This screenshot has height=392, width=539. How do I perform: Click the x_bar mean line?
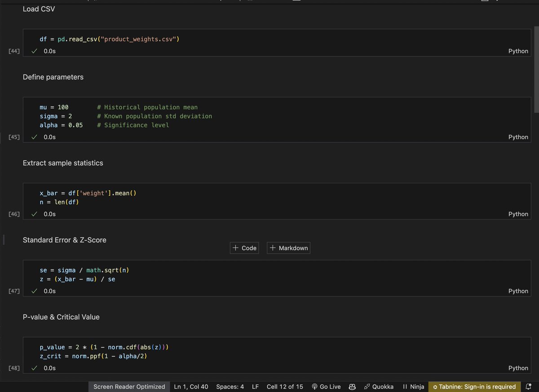[x=88, y=193]
